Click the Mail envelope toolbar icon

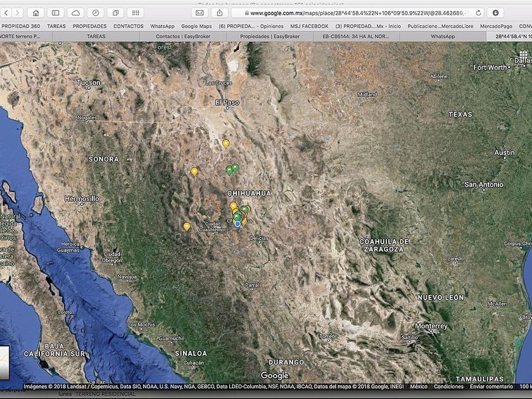point(199,13)
